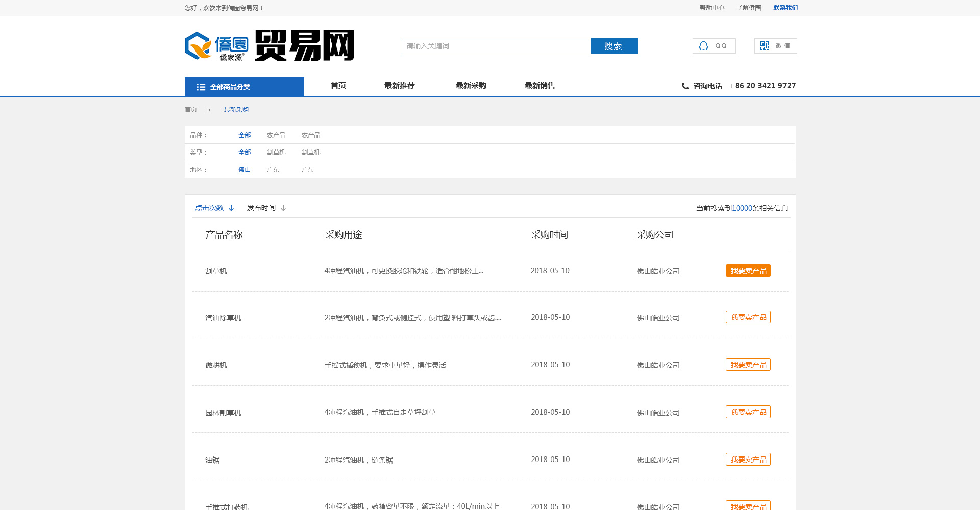
Task: Select 全部 in the 品种 filter
Action: (244, 135)
